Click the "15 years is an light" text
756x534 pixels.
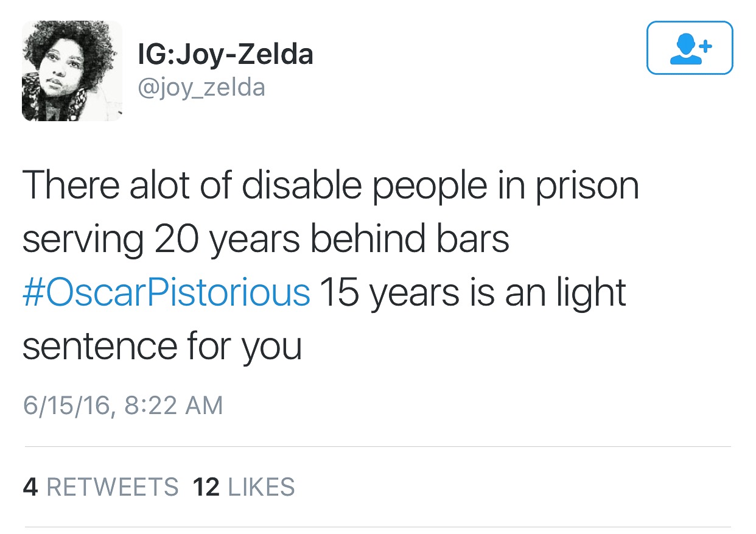tap(472, 292)
